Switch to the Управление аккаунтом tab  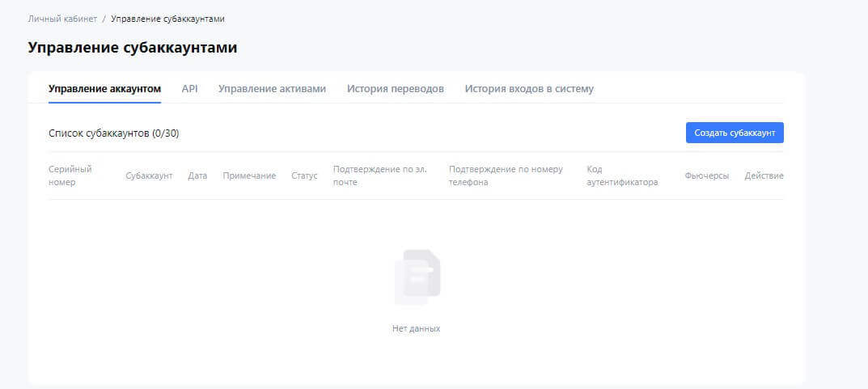pos(104,89)
